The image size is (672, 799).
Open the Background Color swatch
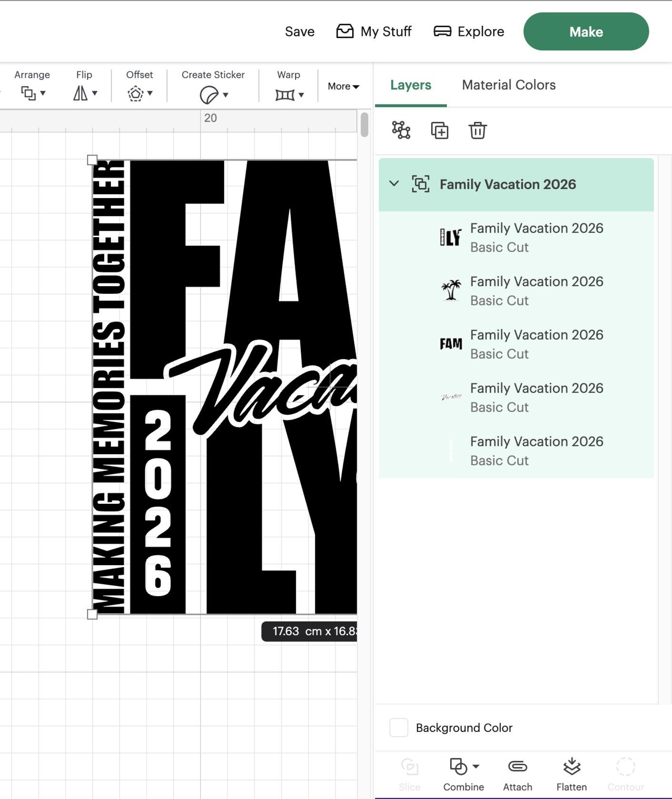click(x=399, y=727)
